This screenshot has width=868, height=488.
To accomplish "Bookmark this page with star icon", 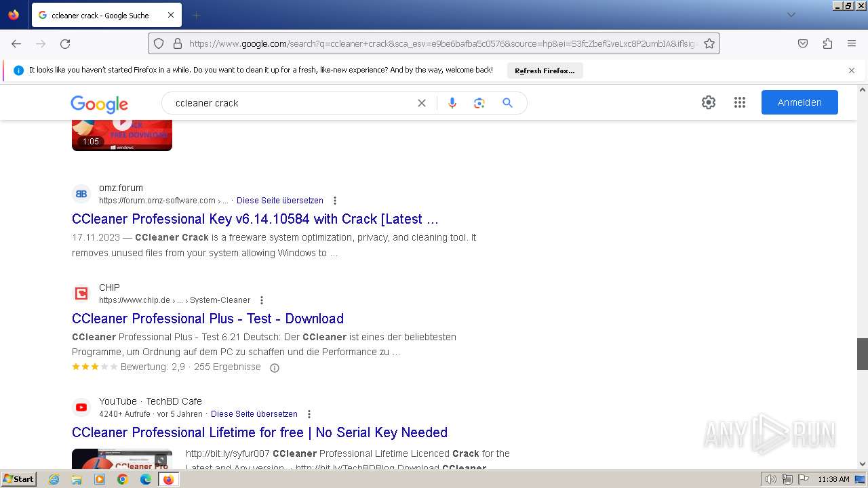I will coord(709,43).
